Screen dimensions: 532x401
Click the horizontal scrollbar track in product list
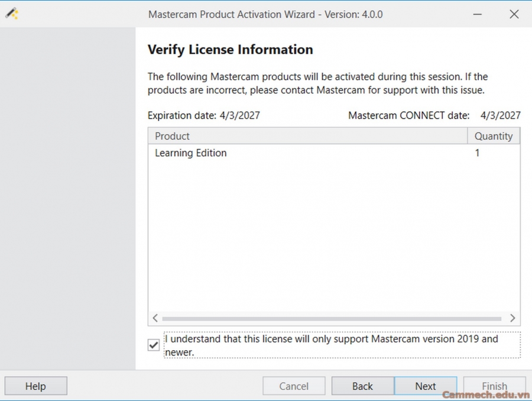point(331,318)
